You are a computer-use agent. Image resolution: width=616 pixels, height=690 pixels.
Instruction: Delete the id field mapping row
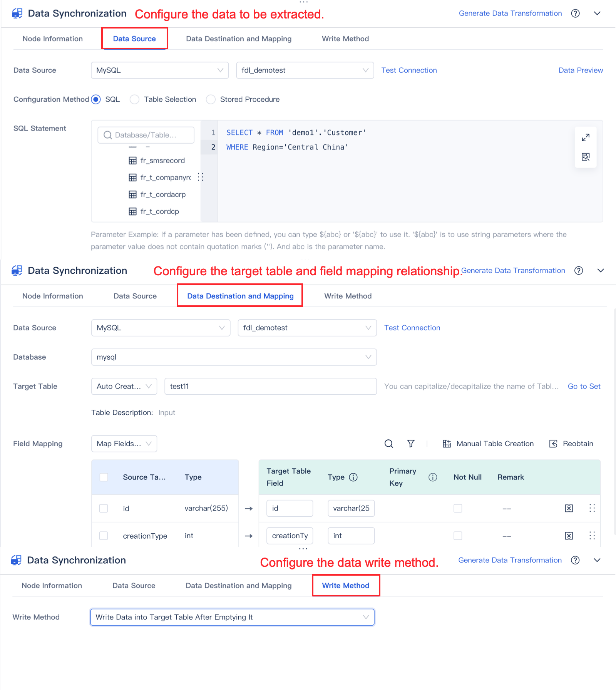569,508
